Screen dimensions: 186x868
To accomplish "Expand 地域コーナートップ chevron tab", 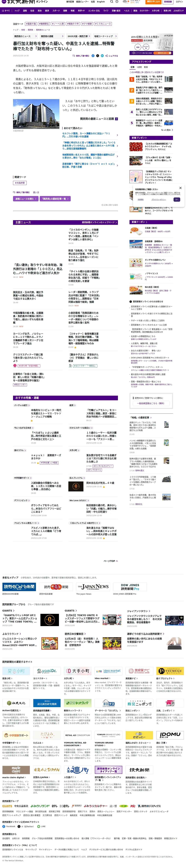I will [x=105, y=36].
